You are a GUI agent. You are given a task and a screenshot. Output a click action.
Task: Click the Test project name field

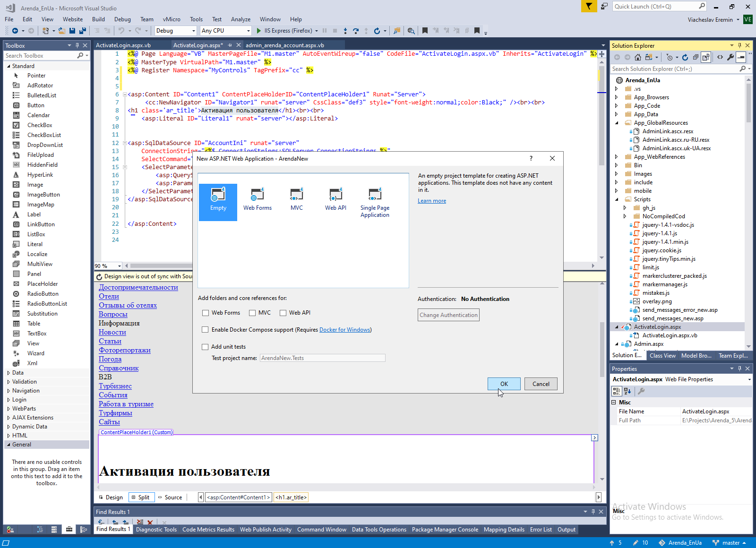[x=322, y=358]
